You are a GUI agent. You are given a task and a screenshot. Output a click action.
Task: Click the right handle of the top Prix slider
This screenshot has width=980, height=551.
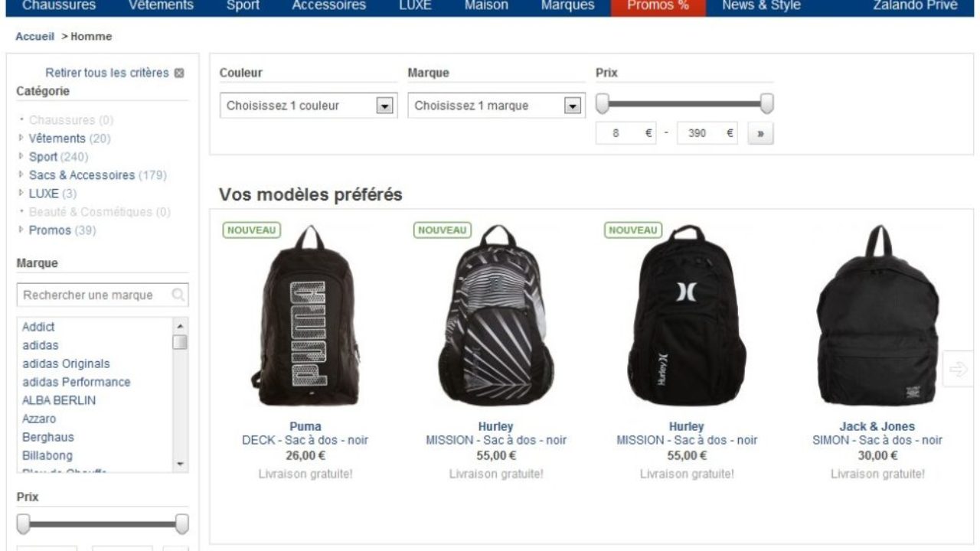click(766, 103)
